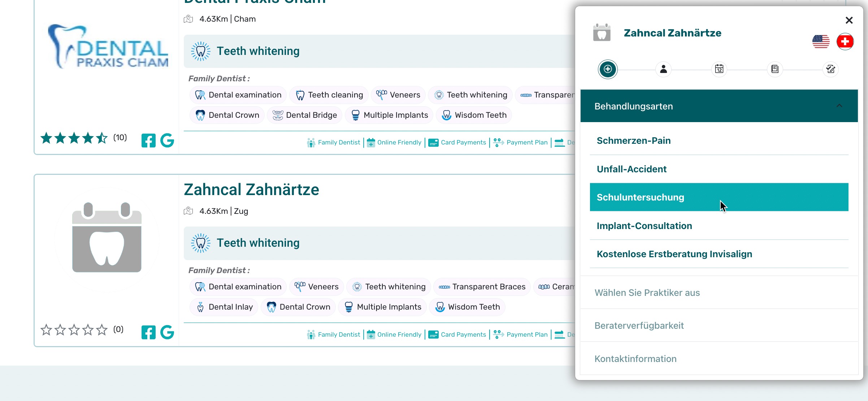Select Teeth whitening banner for Zahncal Zahnärtze
Image resolution: width=868 pixels, height=401 pixels.
tap(379, 243)
